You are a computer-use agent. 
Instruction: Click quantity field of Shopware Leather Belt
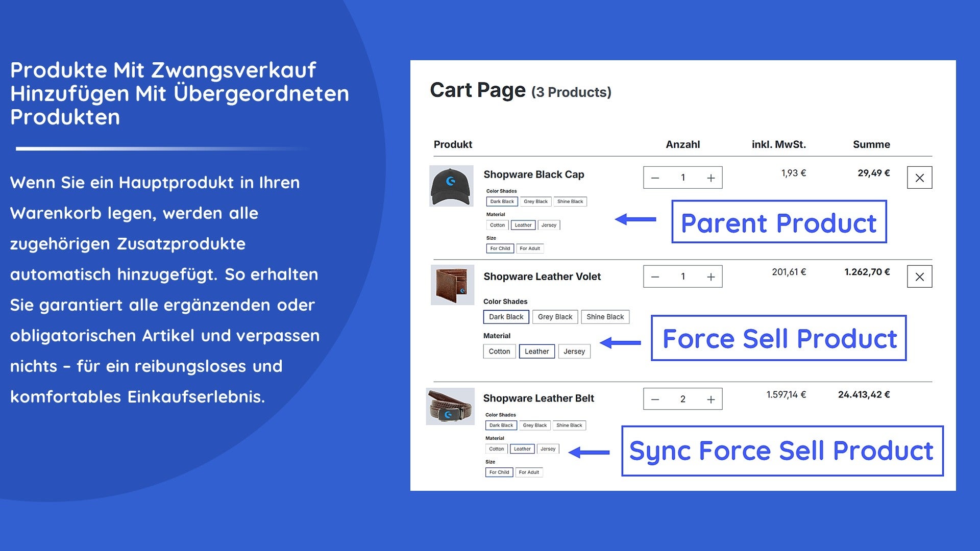(x=682, y=399)
